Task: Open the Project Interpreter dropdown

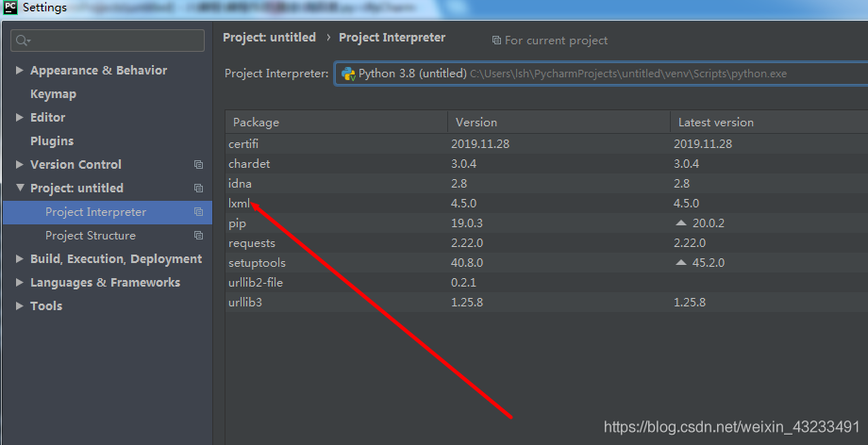Action: [604, 74]
